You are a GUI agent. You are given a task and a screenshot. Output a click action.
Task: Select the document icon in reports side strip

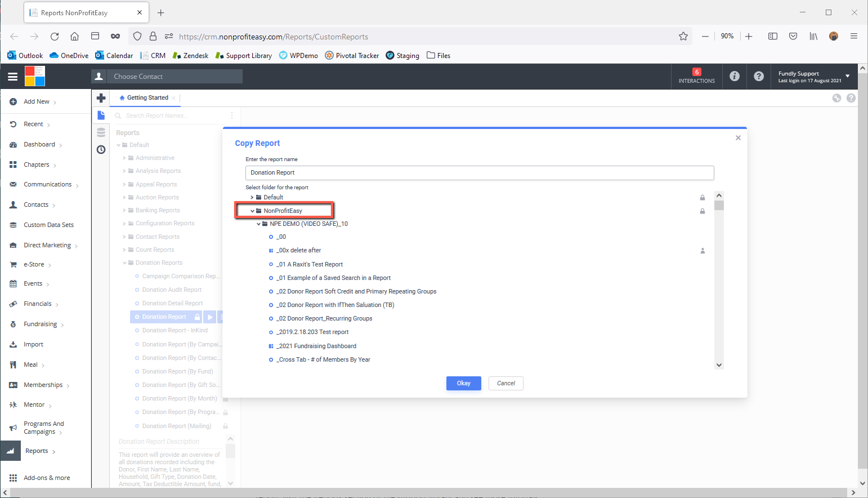(x=101, y=115)
